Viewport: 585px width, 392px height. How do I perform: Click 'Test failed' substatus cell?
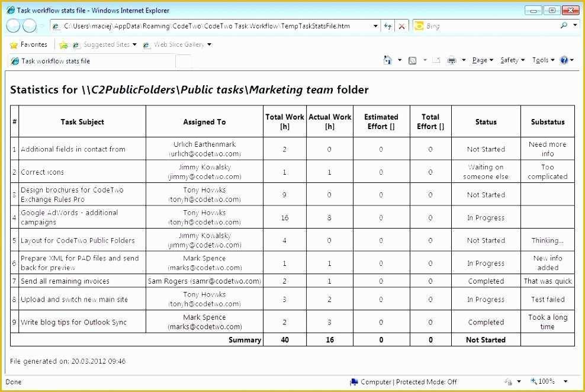[548, 300]
